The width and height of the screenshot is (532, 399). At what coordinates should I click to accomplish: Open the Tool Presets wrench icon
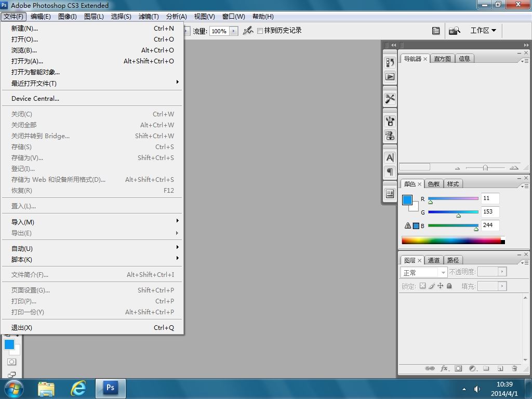390,99
